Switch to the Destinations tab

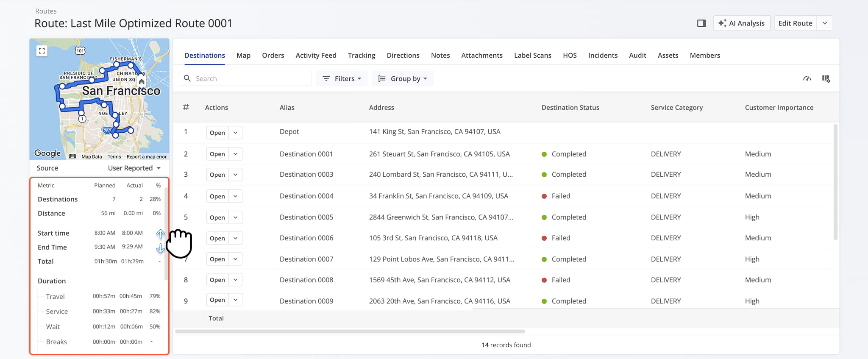205,56
